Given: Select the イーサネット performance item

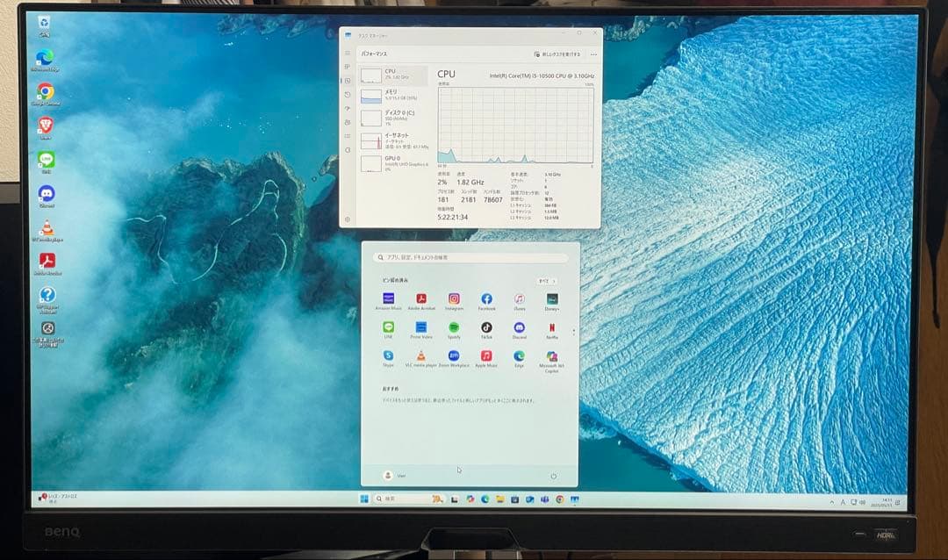Looking at the screenshot, I should pos(392,140).
